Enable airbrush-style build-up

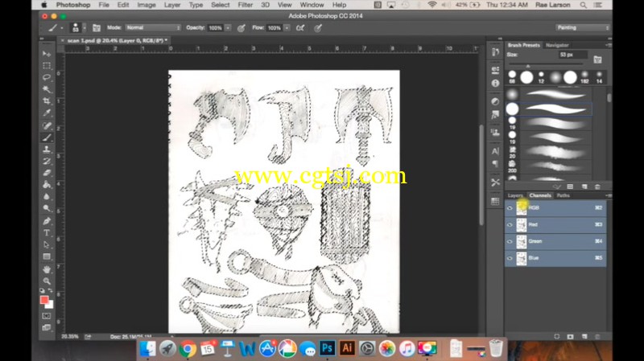click(x=300, y=28)
